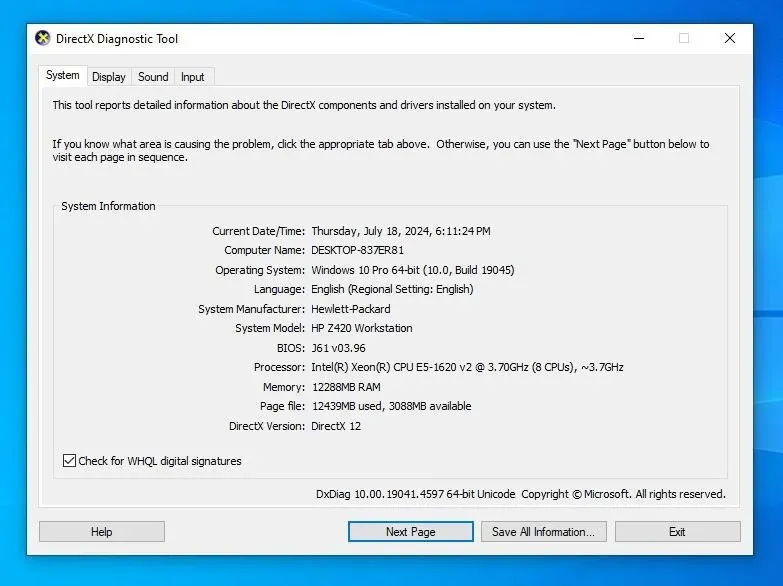Click the DxDiag version copyright line
The image size is (783, 586).
(x=521, y=494)
